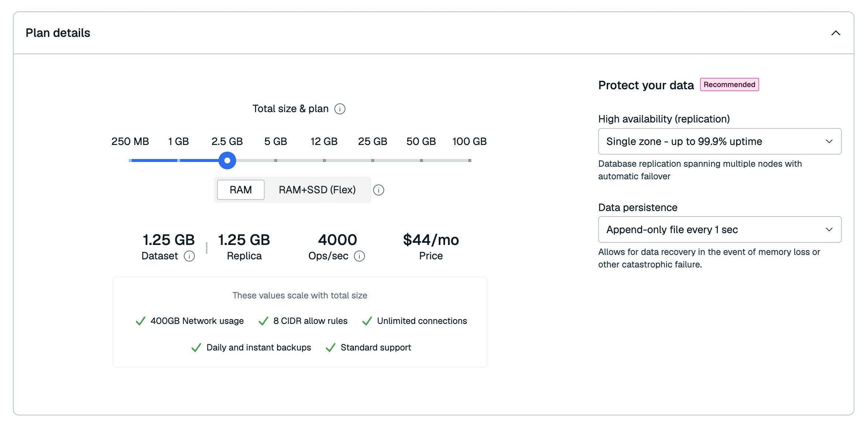Click the Plan details heading
The height and width of the screenshot is (425, 868).
58,33
